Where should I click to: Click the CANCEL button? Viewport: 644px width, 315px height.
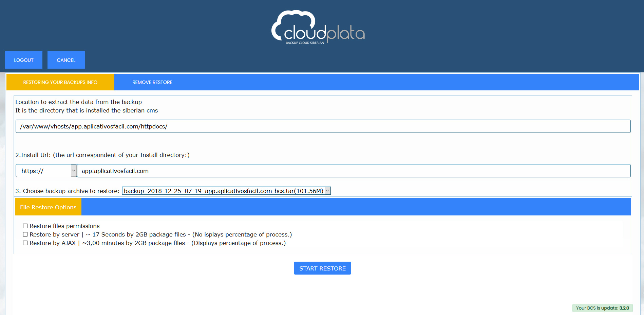click(66, 60)
